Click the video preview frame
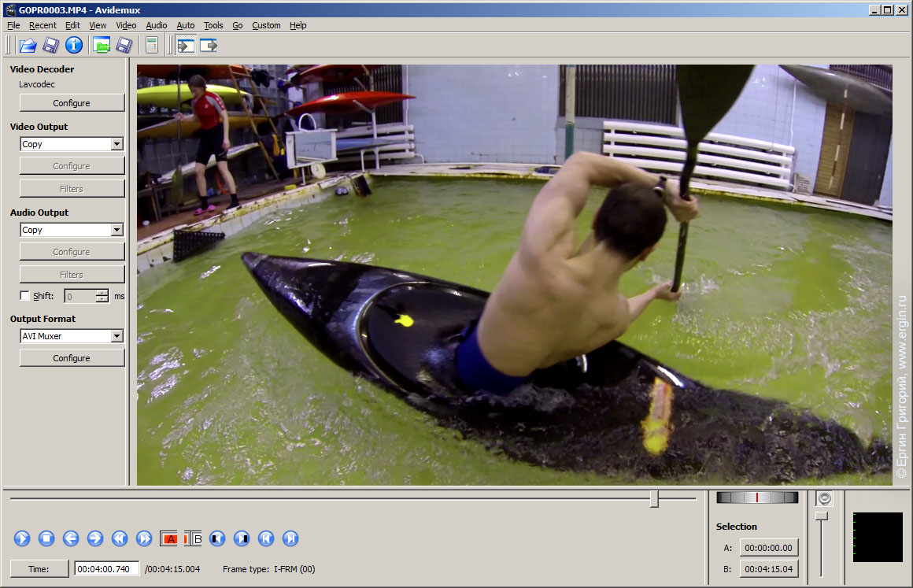Viewport: 913px width, 588px height. coord(514,275)
